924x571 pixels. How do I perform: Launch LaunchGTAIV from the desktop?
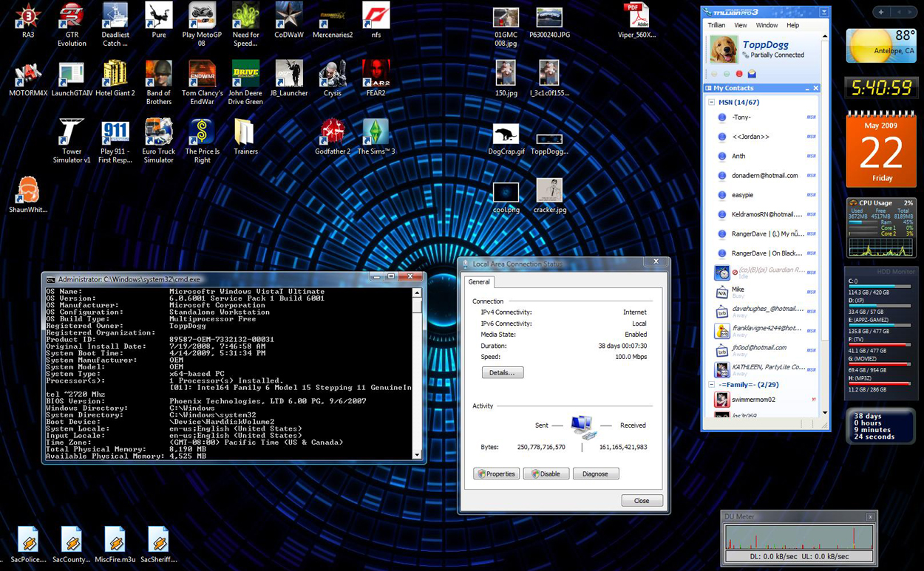click(x=72, y=79)
